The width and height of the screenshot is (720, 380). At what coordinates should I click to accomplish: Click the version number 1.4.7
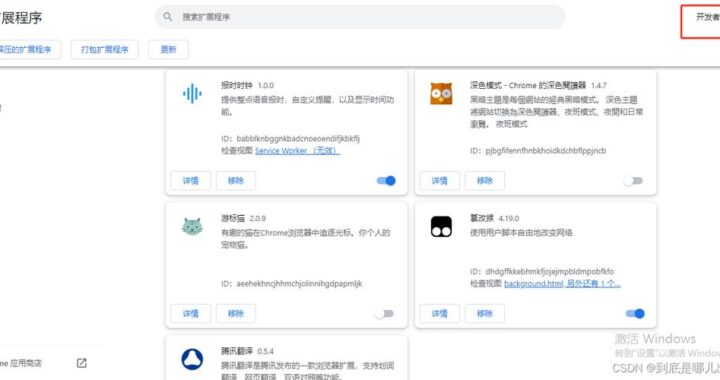tap(599, 86)
